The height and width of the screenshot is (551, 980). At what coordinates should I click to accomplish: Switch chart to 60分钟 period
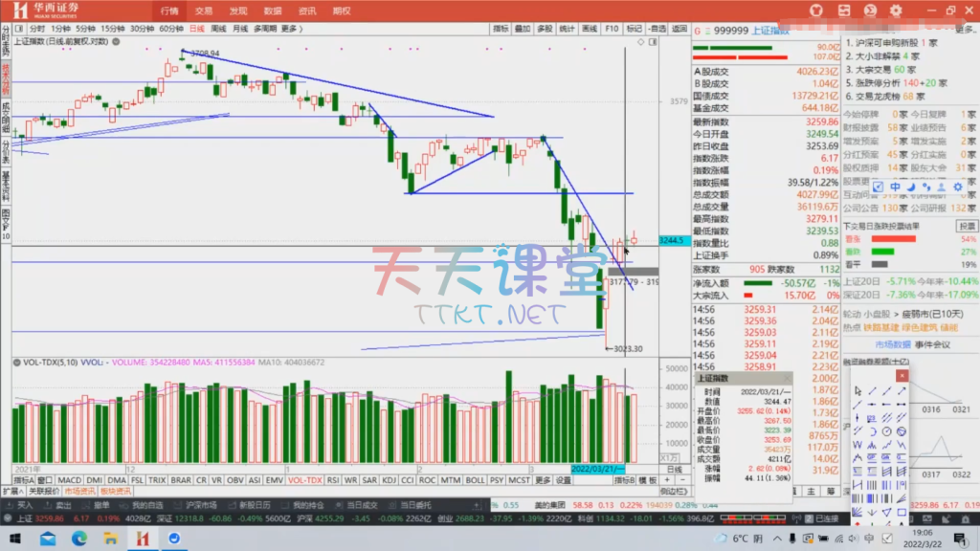click(171, 29)
